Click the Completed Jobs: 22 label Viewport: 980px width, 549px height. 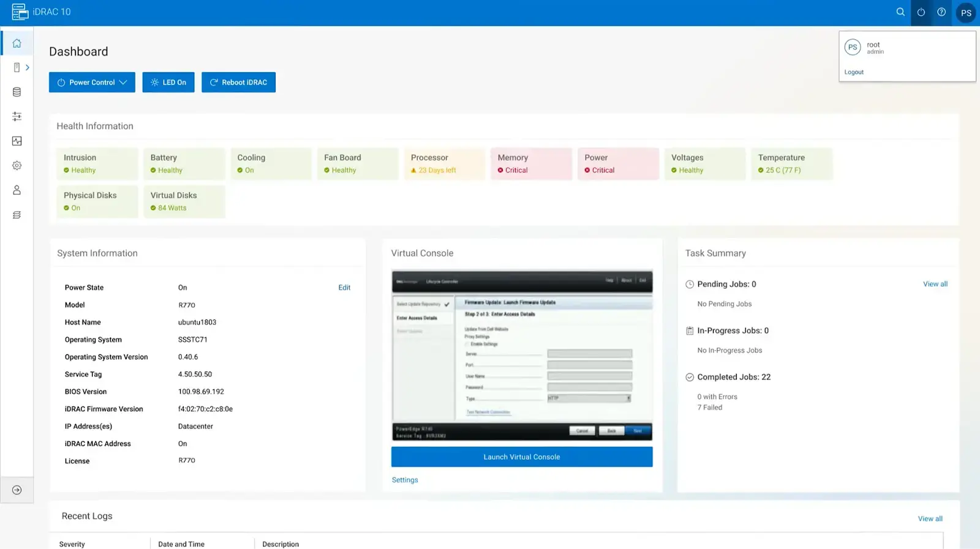point(734,377)
